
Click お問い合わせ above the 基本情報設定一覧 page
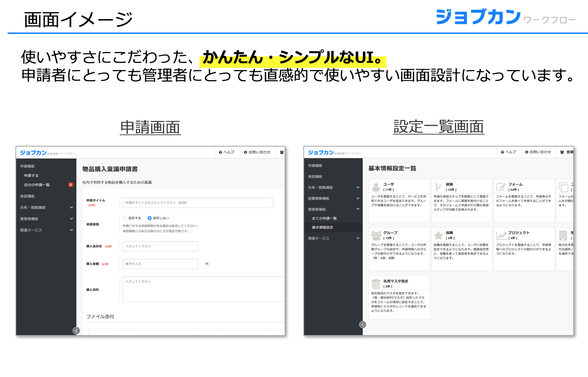[538, 152]
